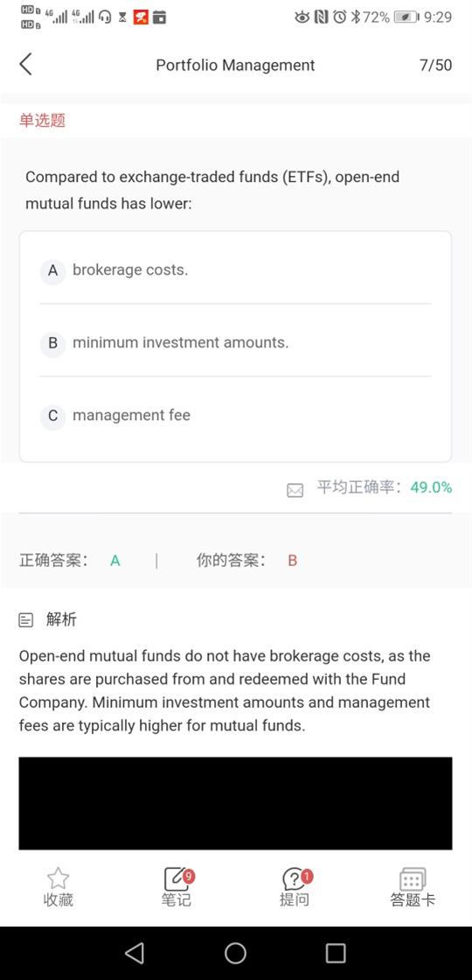Open the 笔记 notes icon
Screen dimensions: 472x980
coord(176,878)
